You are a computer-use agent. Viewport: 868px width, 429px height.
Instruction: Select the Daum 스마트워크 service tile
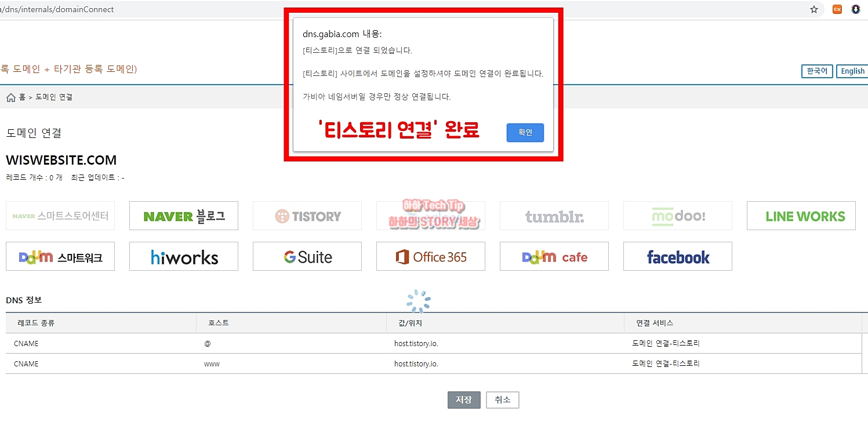60,256
